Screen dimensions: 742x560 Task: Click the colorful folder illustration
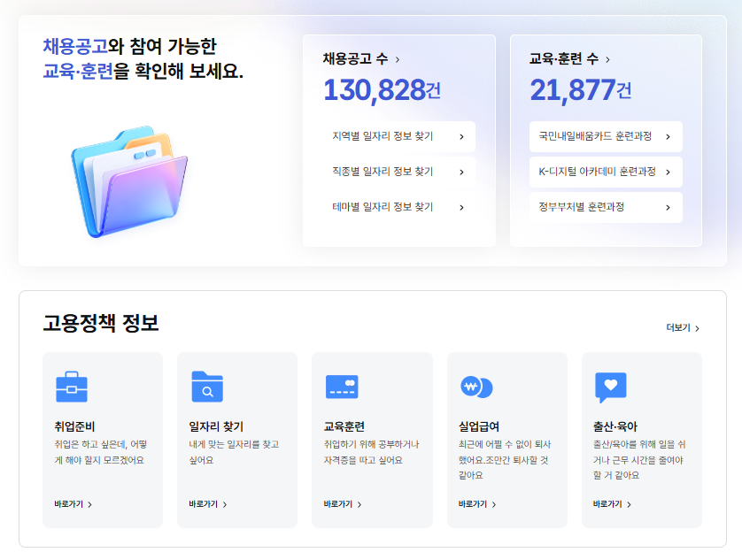(x=129, y=181)
